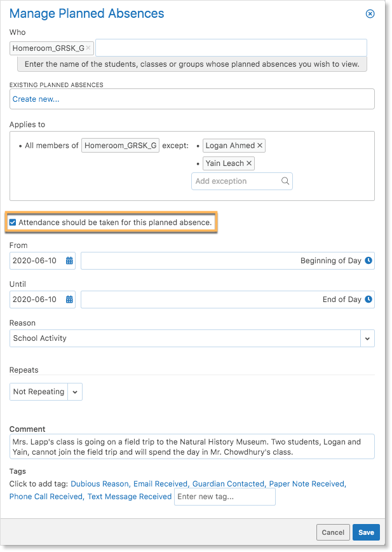Remove Yain Leach exception with X

249,163
